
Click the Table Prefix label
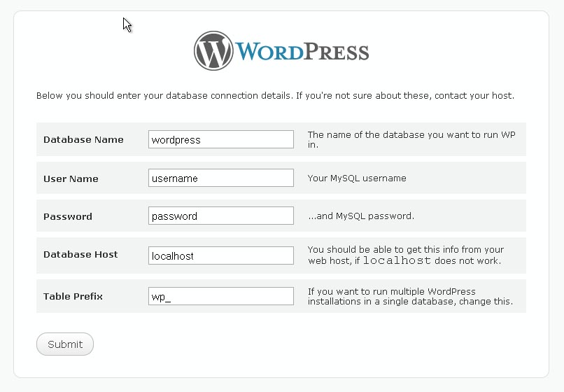73,296
